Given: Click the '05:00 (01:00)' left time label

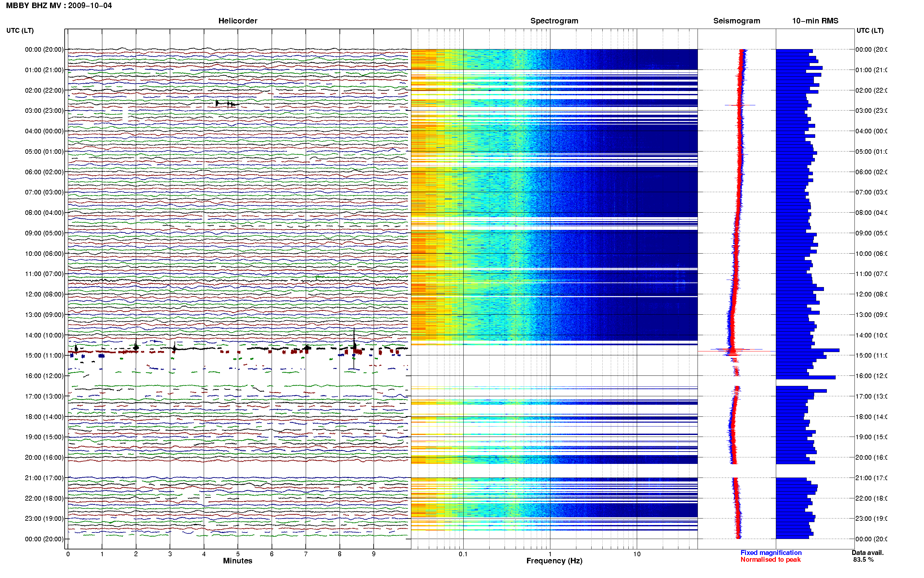Looking at the screenshot, I should (44, 151).
